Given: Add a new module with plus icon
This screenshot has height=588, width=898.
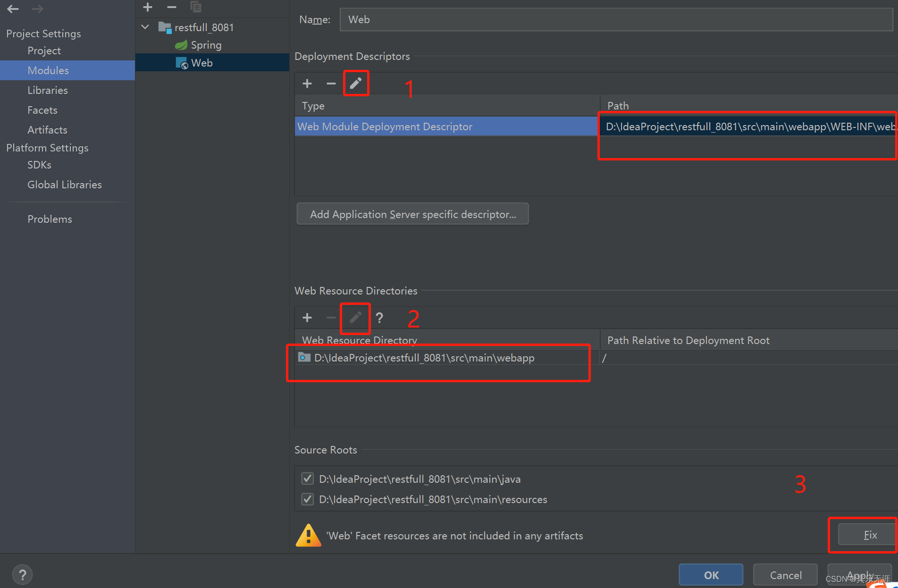Looking at the screenshot, I should point(148,7).
